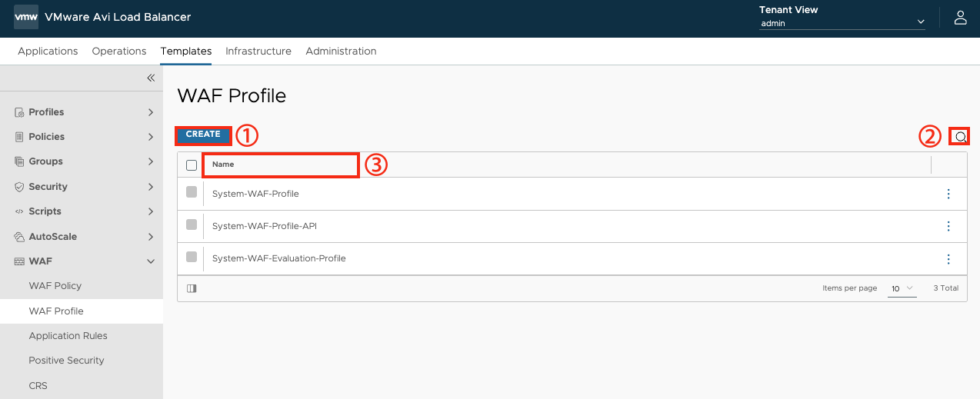Click the Policies label in sidebar
The width and height of the screenshot is (980, 399).
[47, 137]
